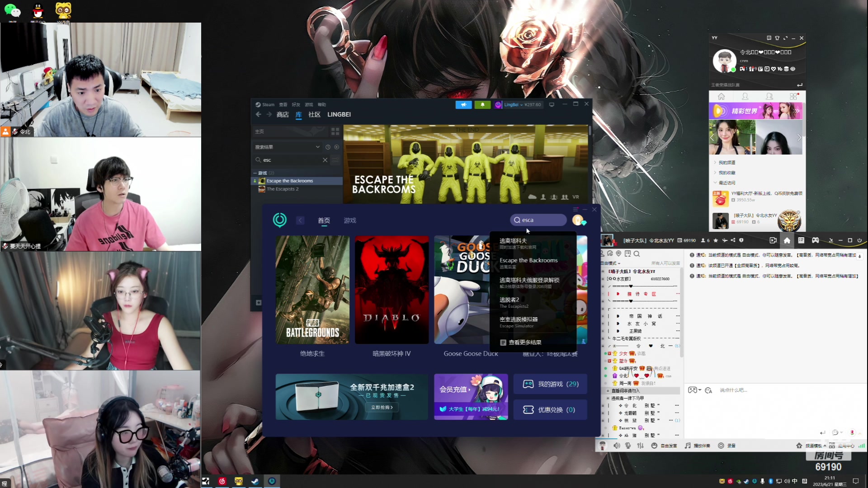Open YY chat gamepad dropdown arrow
Viewport: 868px width, 488px height.
700,390
